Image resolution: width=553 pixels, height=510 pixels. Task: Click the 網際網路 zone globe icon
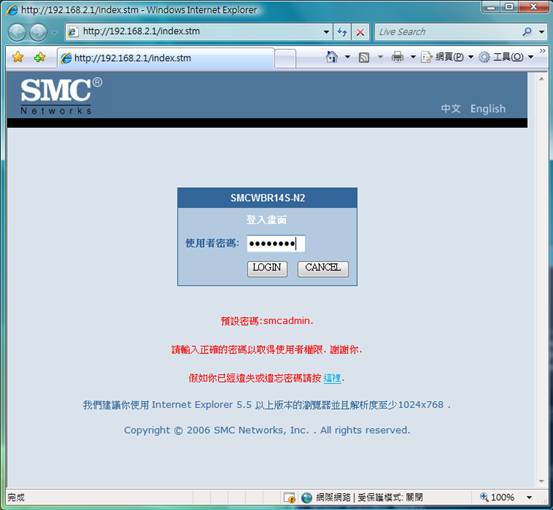click(307, 498)
